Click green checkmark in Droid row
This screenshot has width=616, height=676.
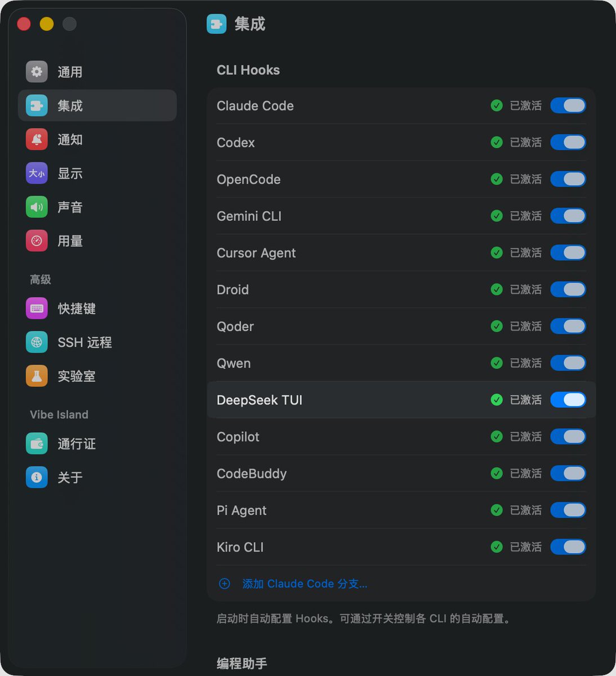(x=497, y=289)
